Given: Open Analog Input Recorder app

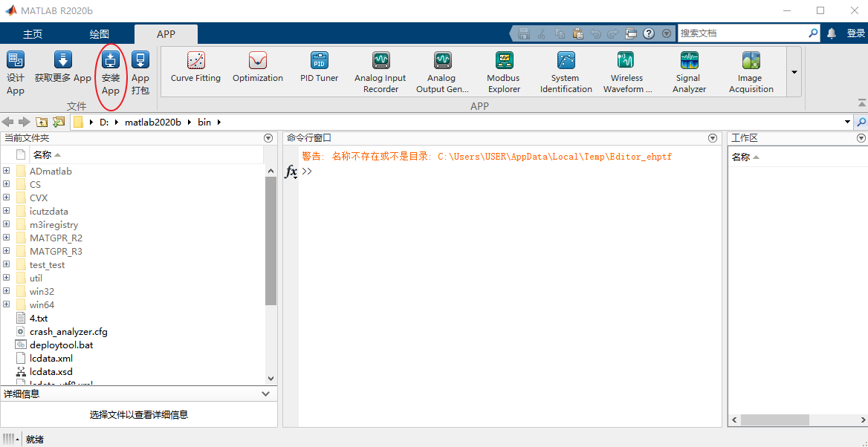Looking at the screenshot, I should [380, 73].
